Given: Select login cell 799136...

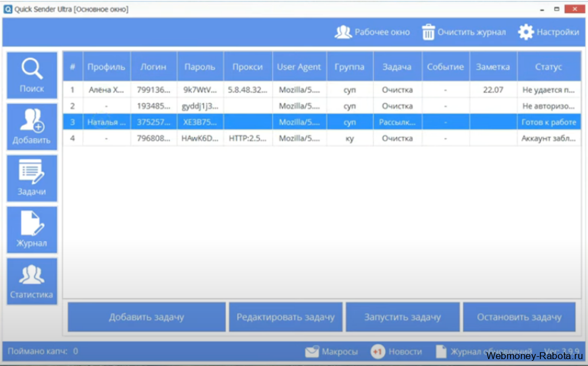Looking at the screenshot, I should [153, 90].
